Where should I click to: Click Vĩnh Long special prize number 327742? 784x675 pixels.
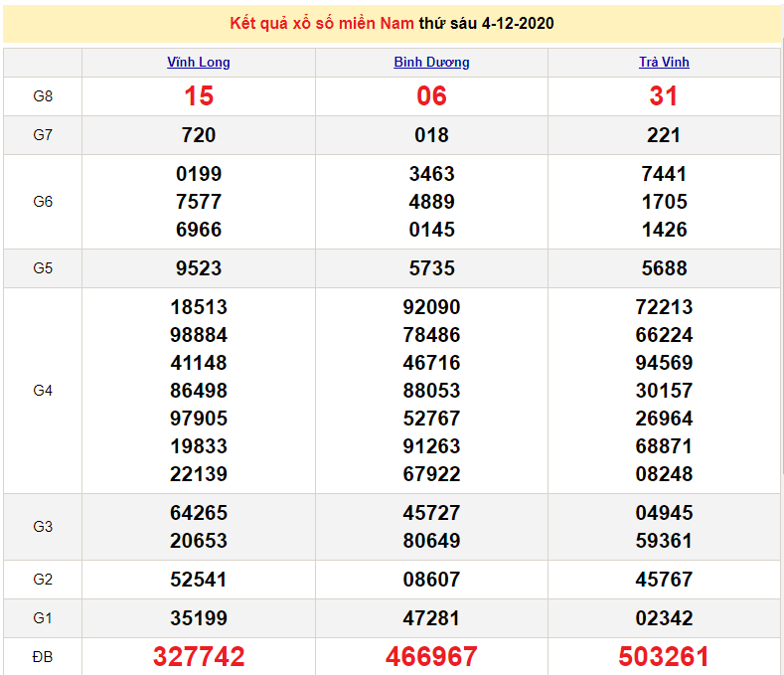tap(199, 657)
